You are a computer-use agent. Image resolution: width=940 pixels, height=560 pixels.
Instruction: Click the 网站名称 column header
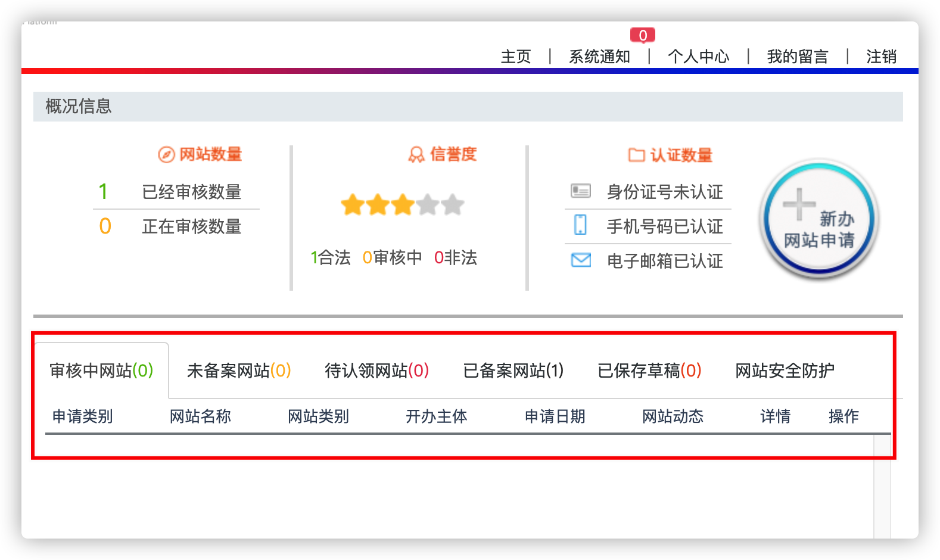coord(200,416)
